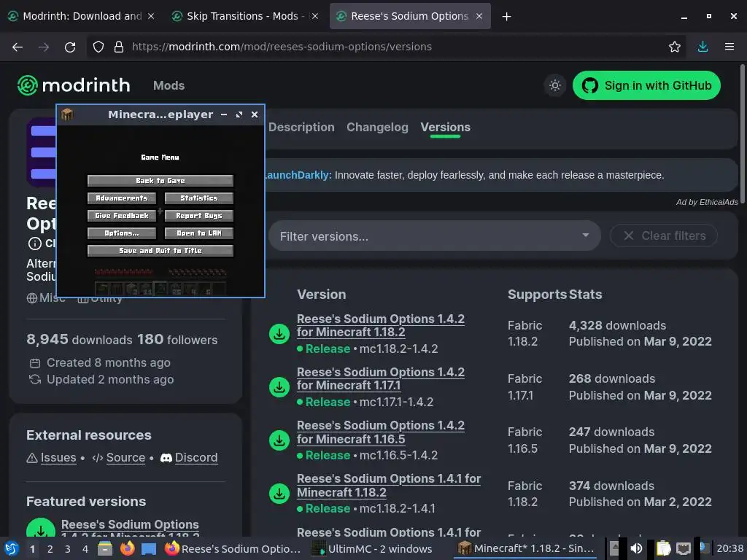Open Options... in the Minecraft Game Menu

pyautogui.click(x=122, y=233)
